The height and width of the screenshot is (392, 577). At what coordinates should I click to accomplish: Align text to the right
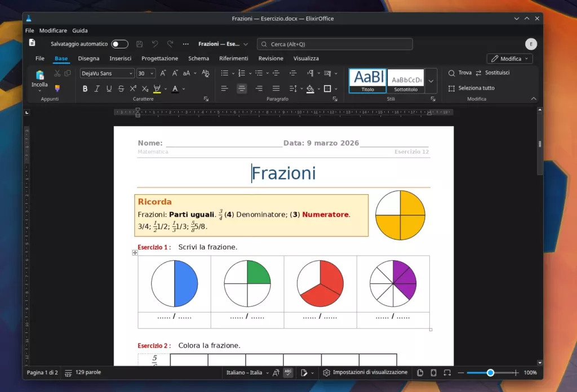click(259, 88)
